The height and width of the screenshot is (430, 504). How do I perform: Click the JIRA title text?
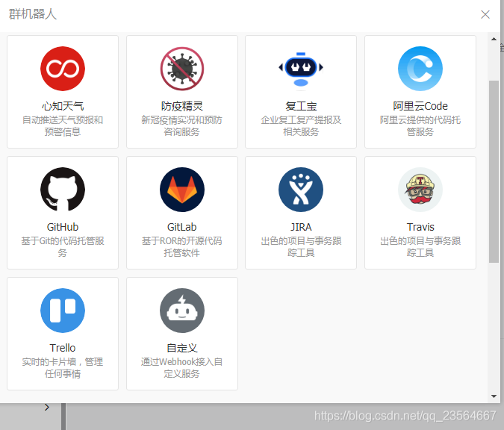point(301,227)
